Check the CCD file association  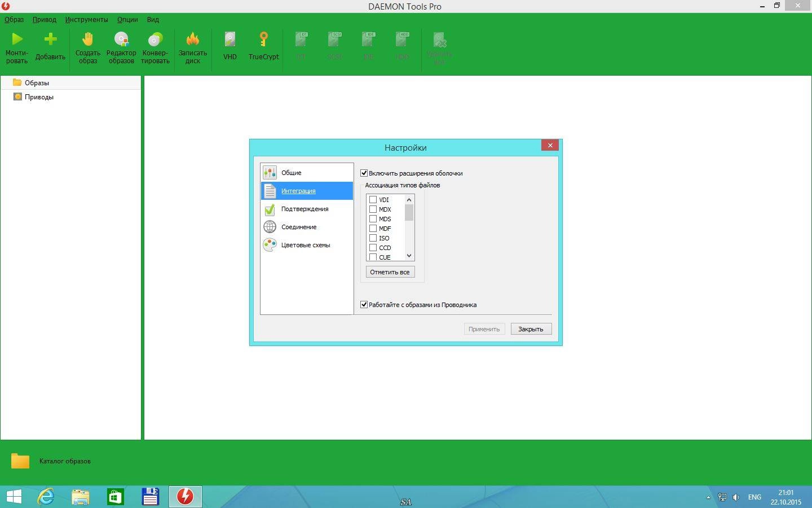pyautogui.click(x=373, y=247)
